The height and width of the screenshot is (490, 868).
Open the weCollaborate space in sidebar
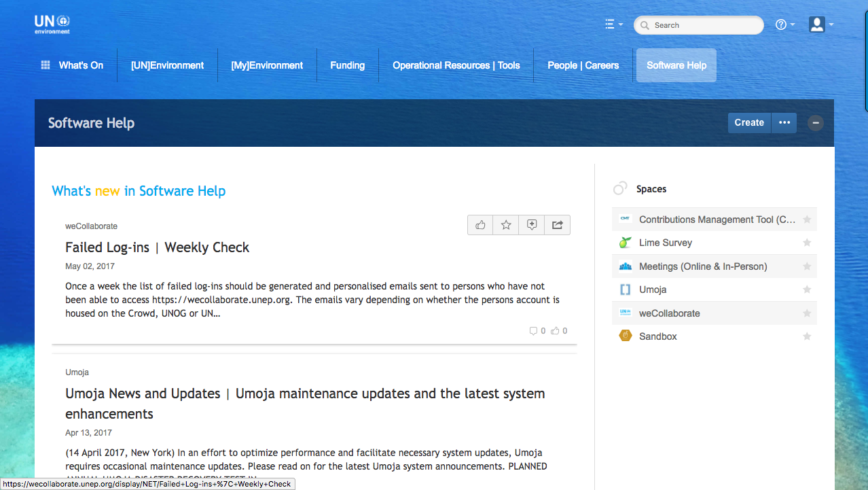[x=670, y=313]
